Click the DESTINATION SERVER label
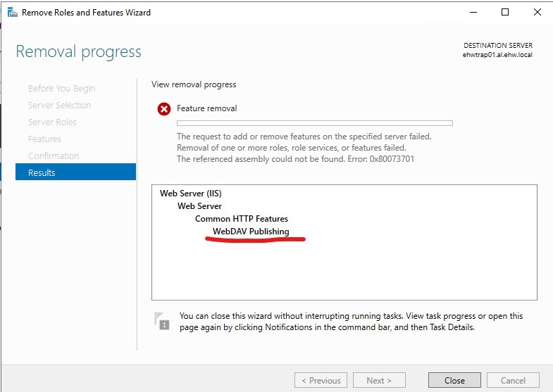Image resolution: width=553 pixels, height=392 pixels. tap(498, 46)
